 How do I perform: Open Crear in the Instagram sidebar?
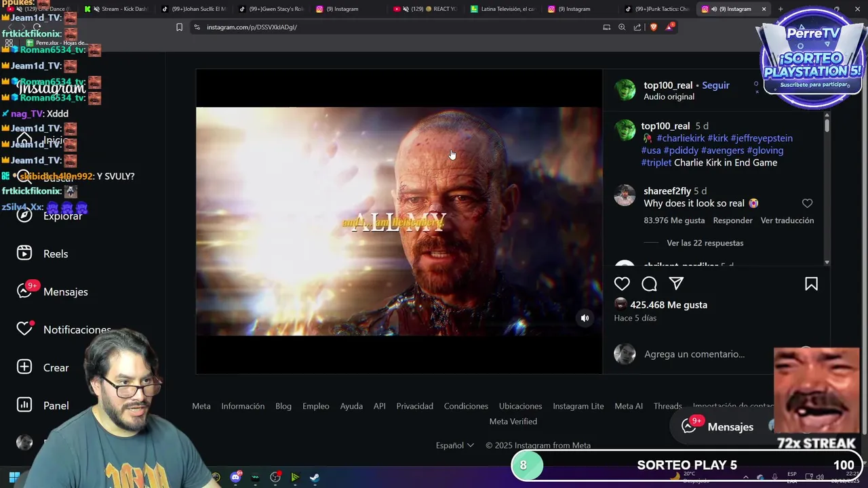coord(43,367)
